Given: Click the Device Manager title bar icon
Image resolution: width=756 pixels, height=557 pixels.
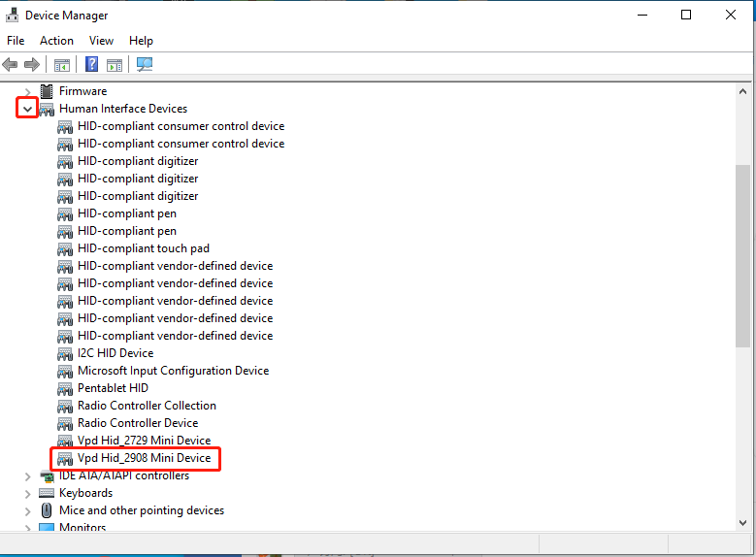Looking at the screenshot, I should coord(12,15).
